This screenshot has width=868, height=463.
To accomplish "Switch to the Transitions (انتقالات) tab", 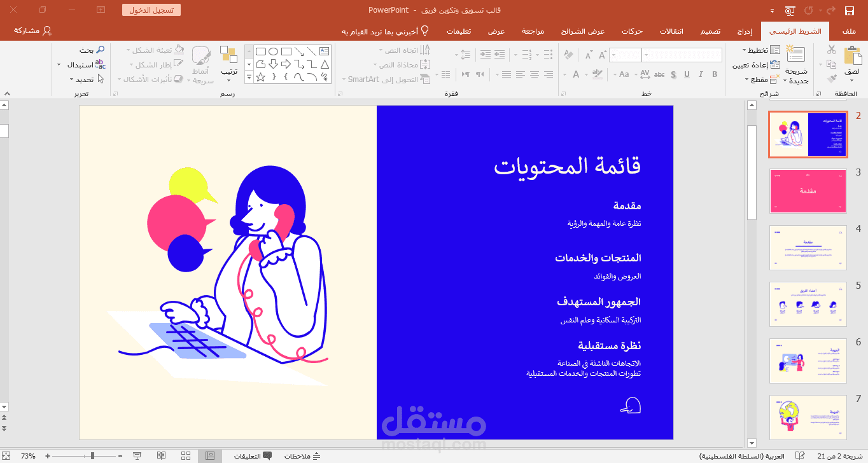I will (x=671, y=31).
